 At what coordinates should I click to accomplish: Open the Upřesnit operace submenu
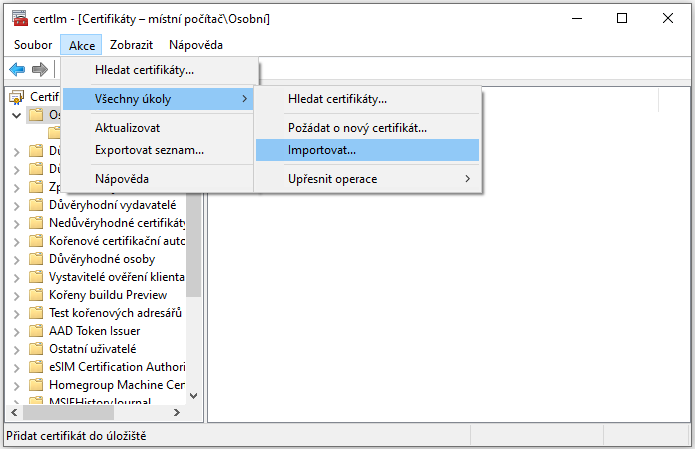pos(367,179)
